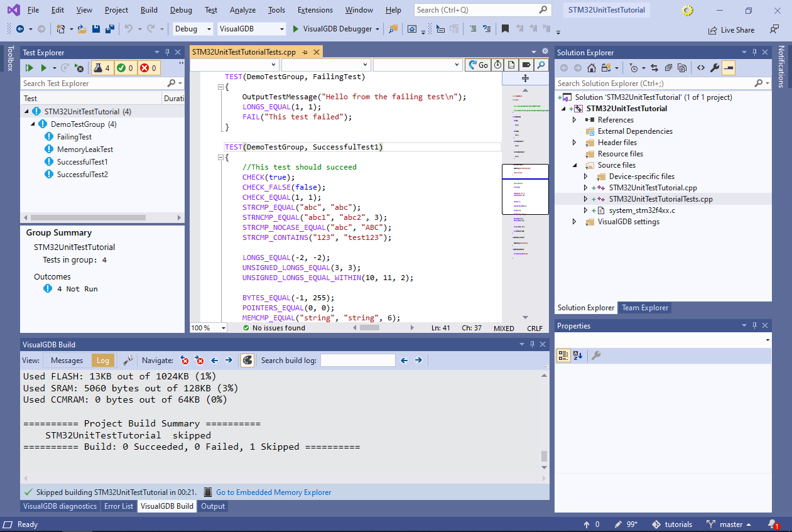Expand the Header files folder
The width and height of the screenshot is (792, 532).
[x=574, y=143]
